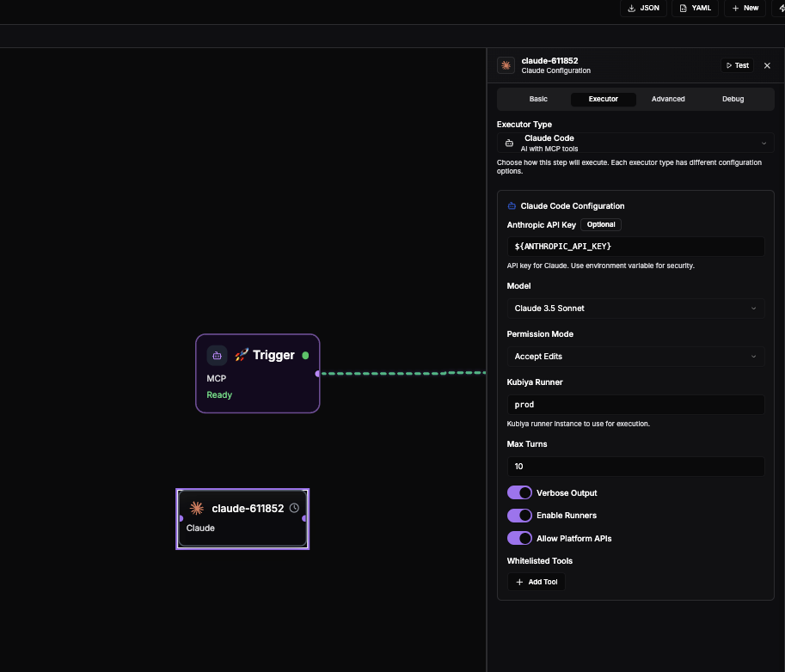Run Test on claude-611852 step
The height and width of the screenshot is (672, 785).
[x=737, y=65]
